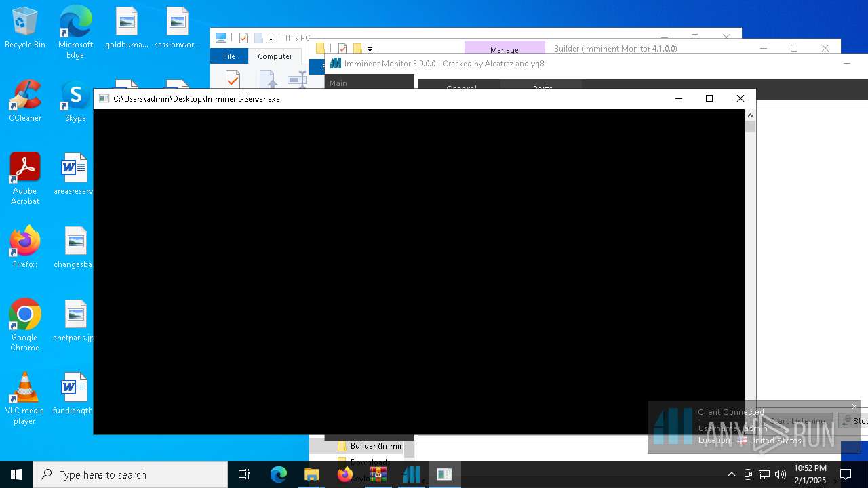Select the goldhuma image file on desktop
Screen dimensions: 868x488
[126, 28]
